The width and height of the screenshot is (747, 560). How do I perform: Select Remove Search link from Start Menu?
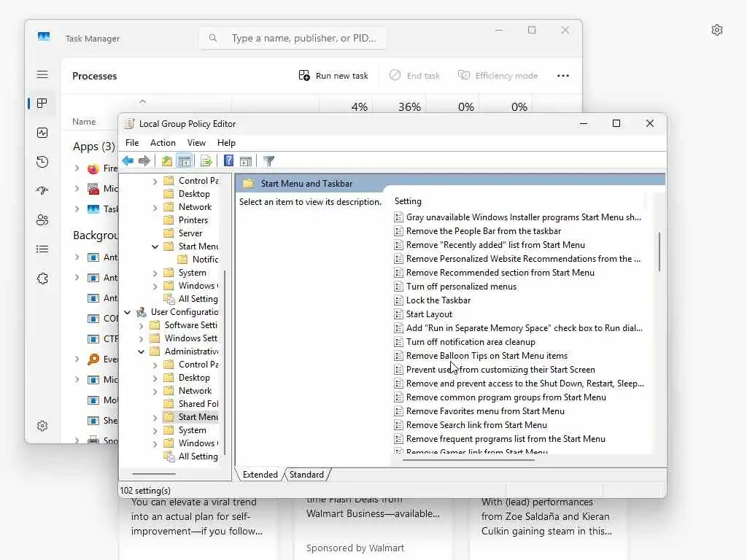476,425
